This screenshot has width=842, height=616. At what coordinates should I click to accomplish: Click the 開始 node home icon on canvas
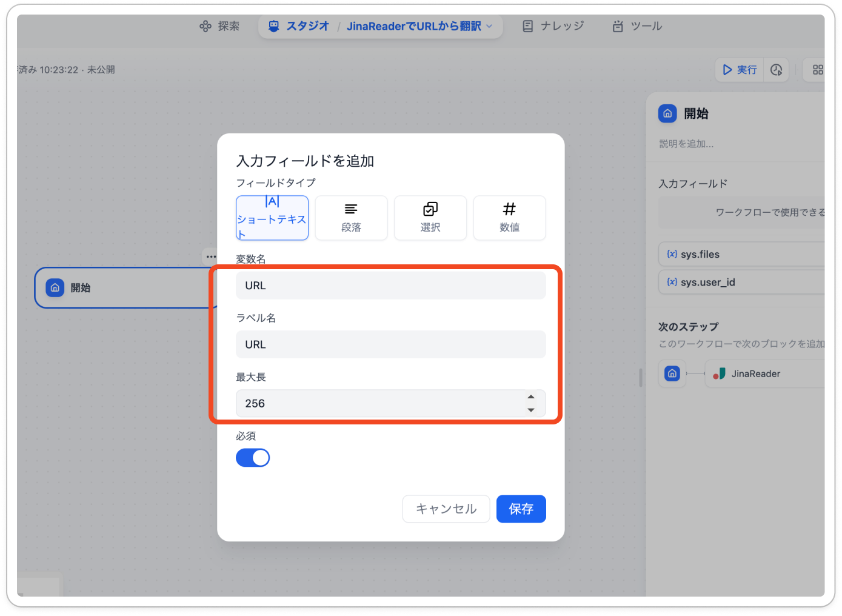(55, 287)
